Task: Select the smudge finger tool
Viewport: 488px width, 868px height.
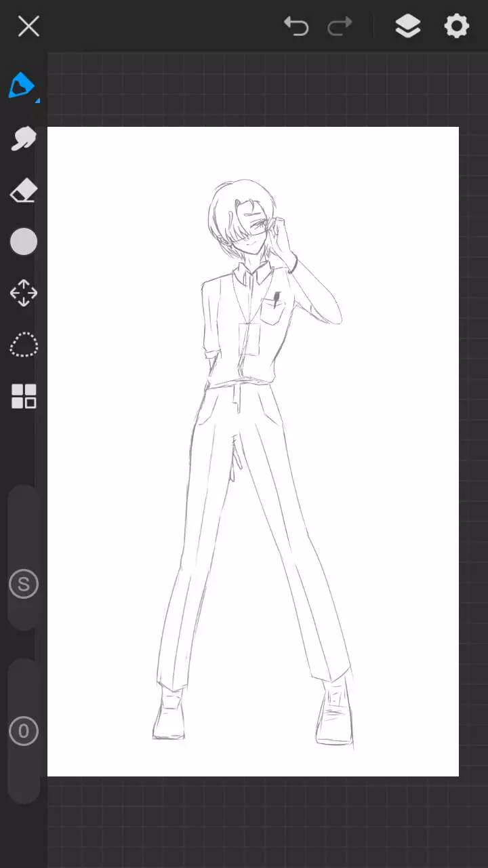Action: pos(24,138)
